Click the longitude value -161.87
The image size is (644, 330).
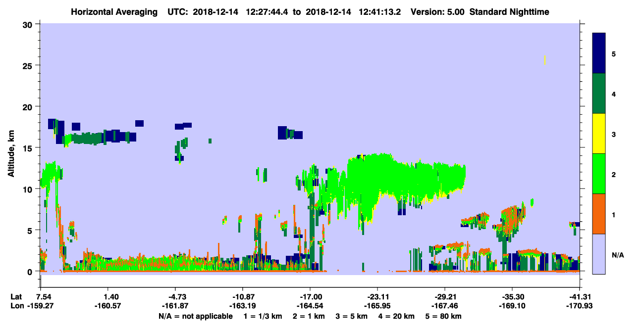tap(175, 306)
